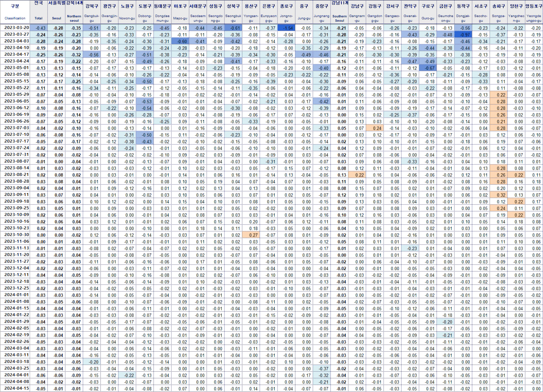Click the 중구 column header

[x=304, y=6]
